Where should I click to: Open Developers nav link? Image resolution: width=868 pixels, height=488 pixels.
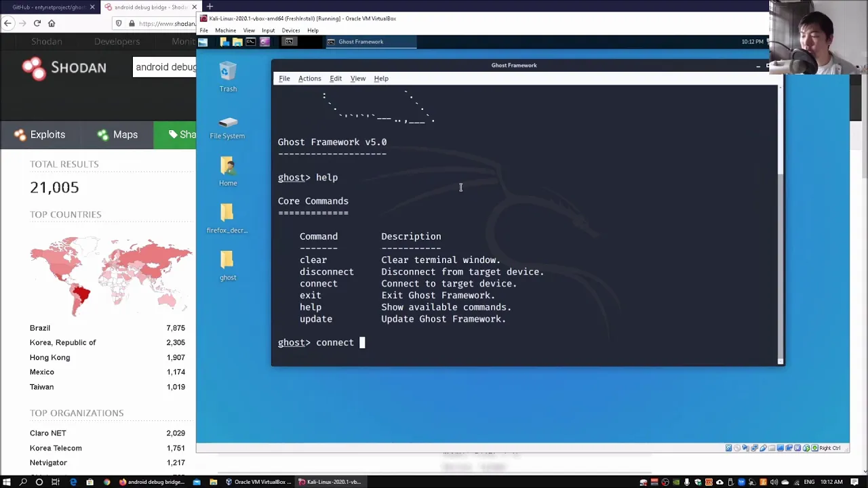117,42
